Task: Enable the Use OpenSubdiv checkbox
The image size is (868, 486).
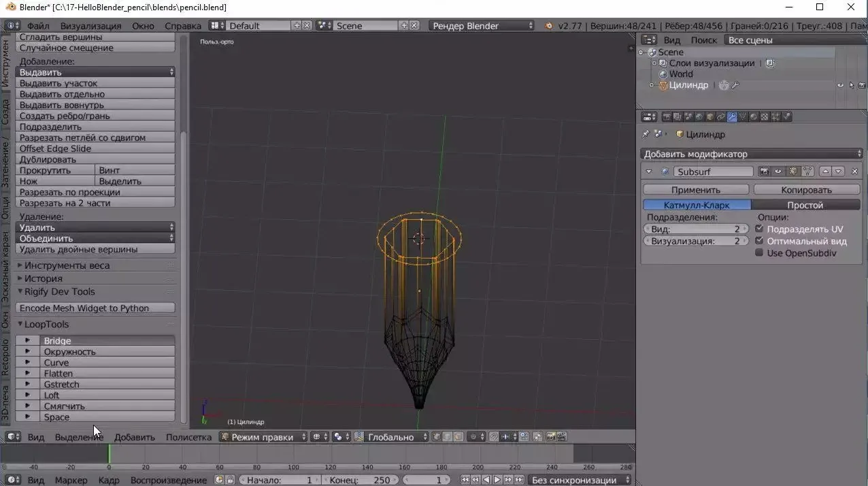Action: tap(759, 253)
